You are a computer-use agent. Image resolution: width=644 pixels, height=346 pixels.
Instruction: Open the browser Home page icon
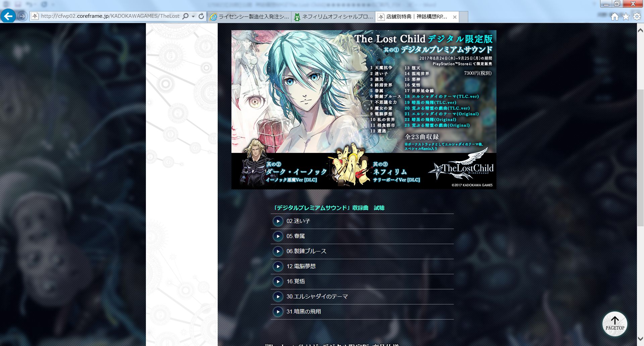click(614, 17)
